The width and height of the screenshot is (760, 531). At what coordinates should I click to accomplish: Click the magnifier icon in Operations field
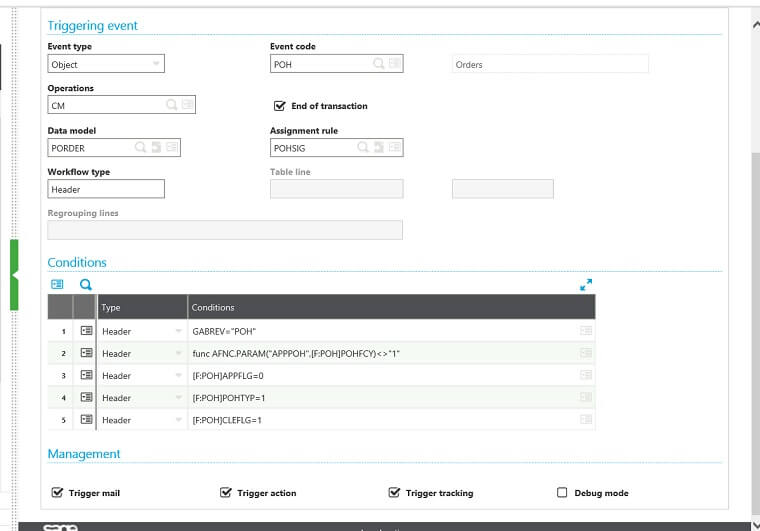pos(171,105)
